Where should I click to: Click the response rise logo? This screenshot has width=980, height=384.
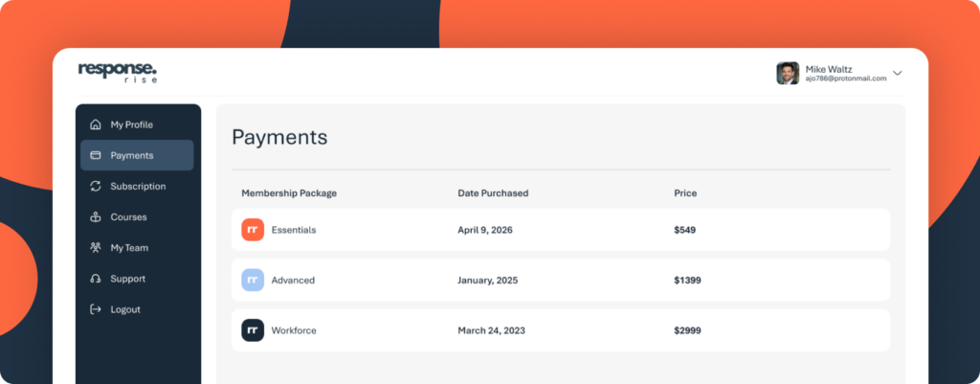118,73
